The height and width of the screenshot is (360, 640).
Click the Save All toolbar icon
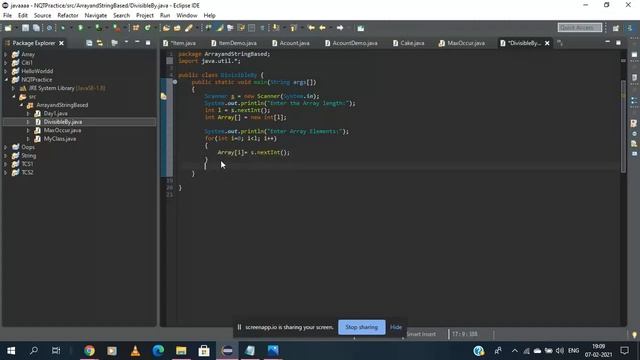36,28
